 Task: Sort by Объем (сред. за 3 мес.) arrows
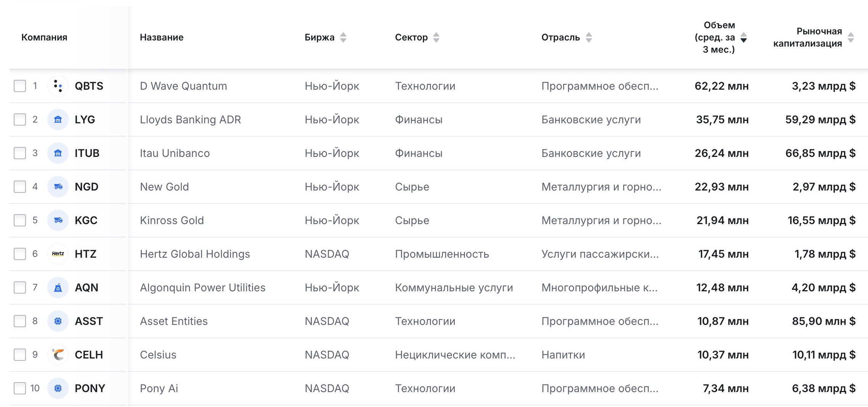[744, 37]
